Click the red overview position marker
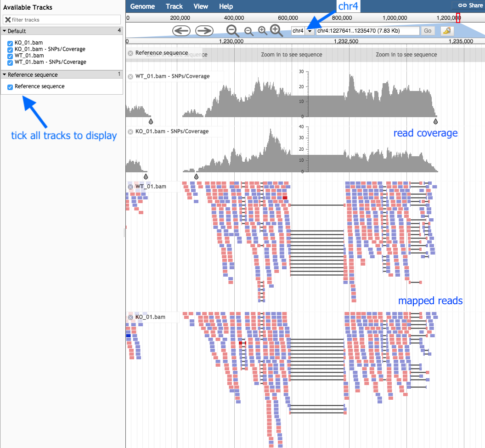 pyautogui.click(x=458, y=17)
